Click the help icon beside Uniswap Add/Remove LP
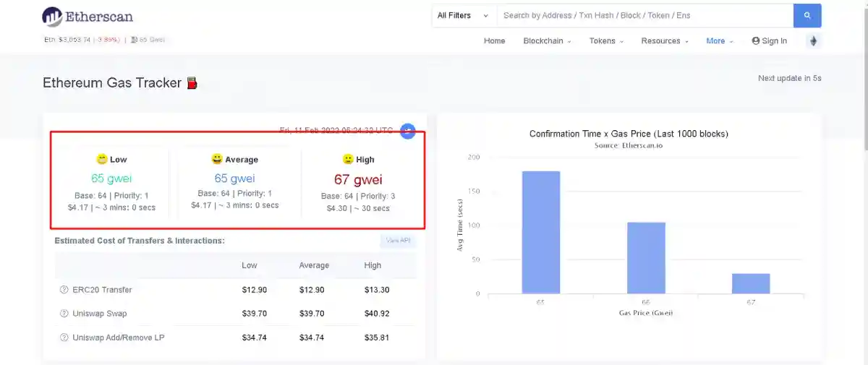The height and width of the screenshot is (365, 868). [x=64, y=338]
